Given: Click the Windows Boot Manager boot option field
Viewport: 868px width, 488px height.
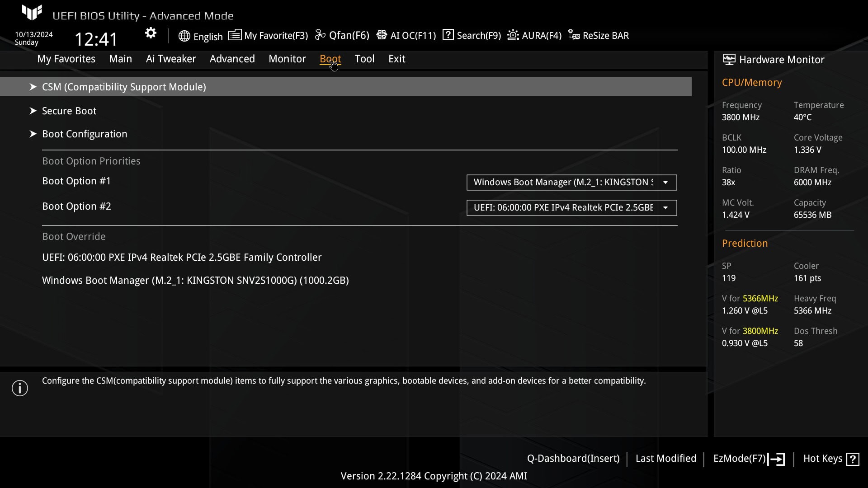Looking at the screenshot, I should click(571, 183).
